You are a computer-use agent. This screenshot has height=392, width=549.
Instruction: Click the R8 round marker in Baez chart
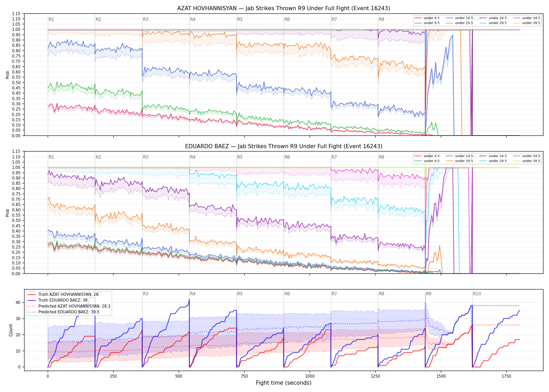381,157
